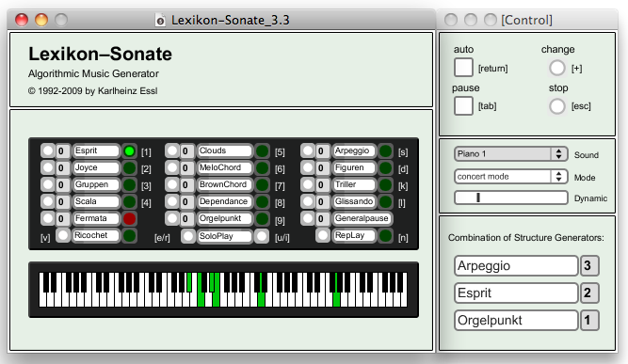Click the LED indicator beside Dependance

pos(262,201)
